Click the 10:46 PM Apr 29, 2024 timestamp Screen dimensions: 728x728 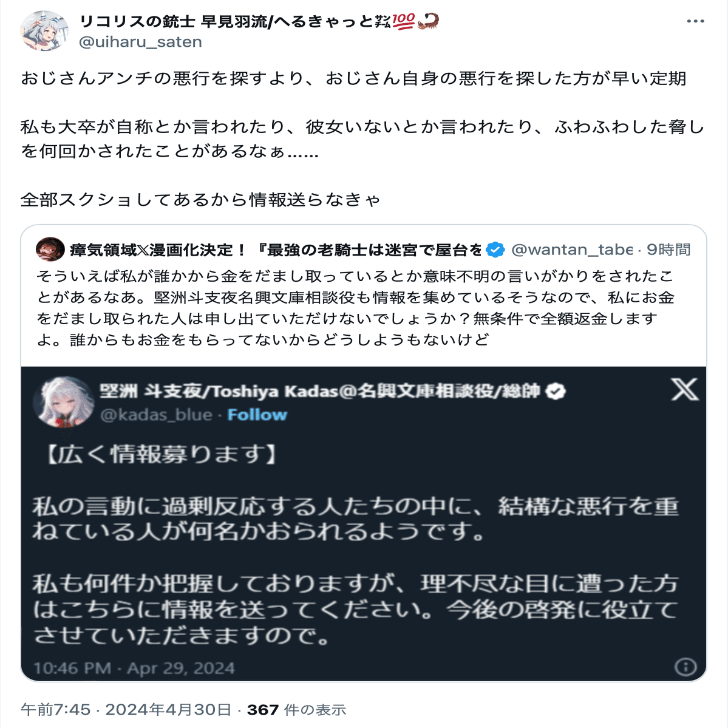tap(134, 668)
